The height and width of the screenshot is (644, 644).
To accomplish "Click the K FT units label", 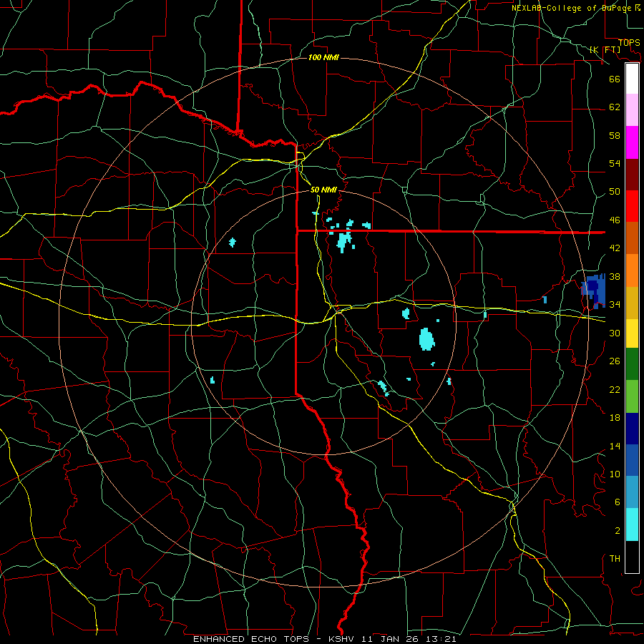I will (605, 50).
